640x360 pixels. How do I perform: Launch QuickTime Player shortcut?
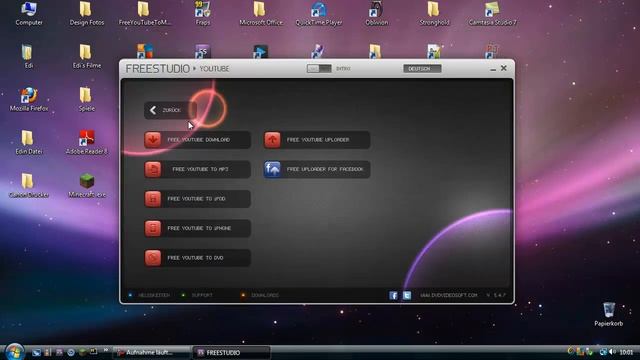click(x=319, y=13)
